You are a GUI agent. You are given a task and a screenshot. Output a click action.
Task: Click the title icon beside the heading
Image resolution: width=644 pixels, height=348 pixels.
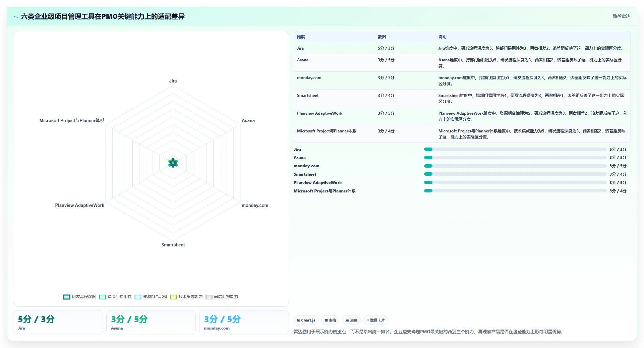point(16,16)
